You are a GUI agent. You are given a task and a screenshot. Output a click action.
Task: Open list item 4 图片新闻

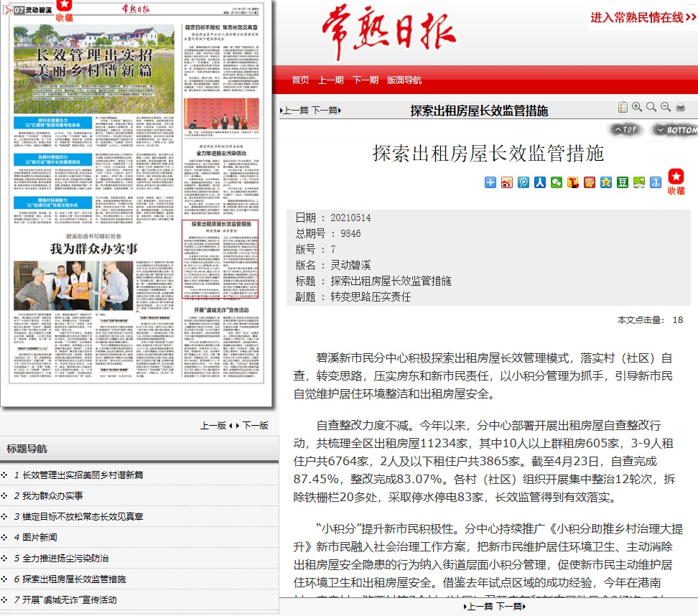(39, 538)
